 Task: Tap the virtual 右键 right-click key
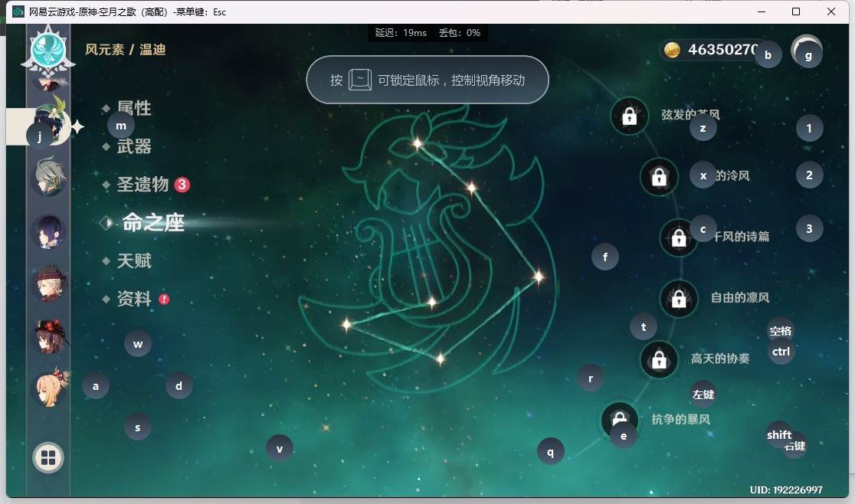795,446
